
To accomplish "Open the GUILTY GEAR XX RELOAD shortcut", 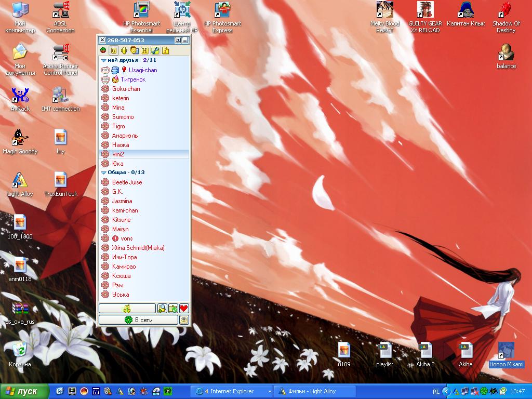I will click(x=425, y=17).
